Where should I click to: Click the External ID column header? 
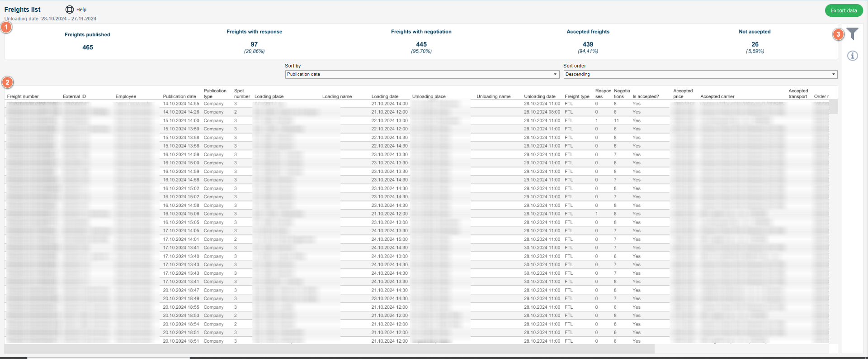(x=74, y=96)
